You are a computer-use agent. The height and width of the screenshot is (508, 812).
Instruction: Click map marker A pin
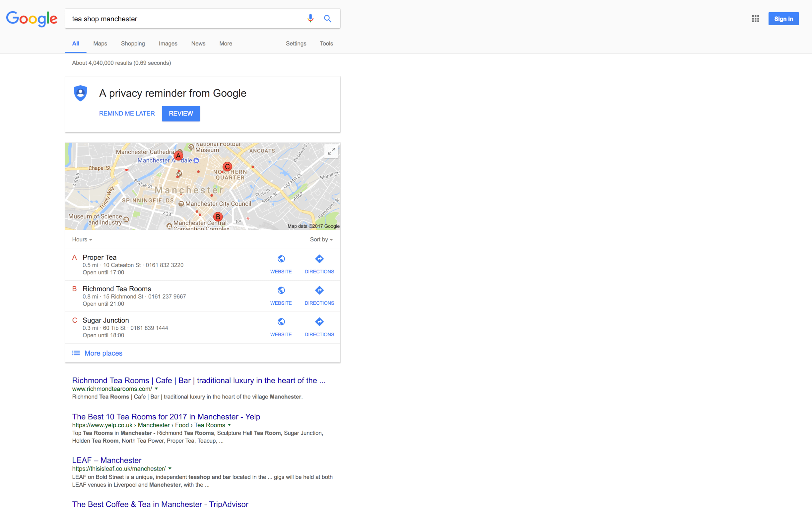(x=178, y=156)
